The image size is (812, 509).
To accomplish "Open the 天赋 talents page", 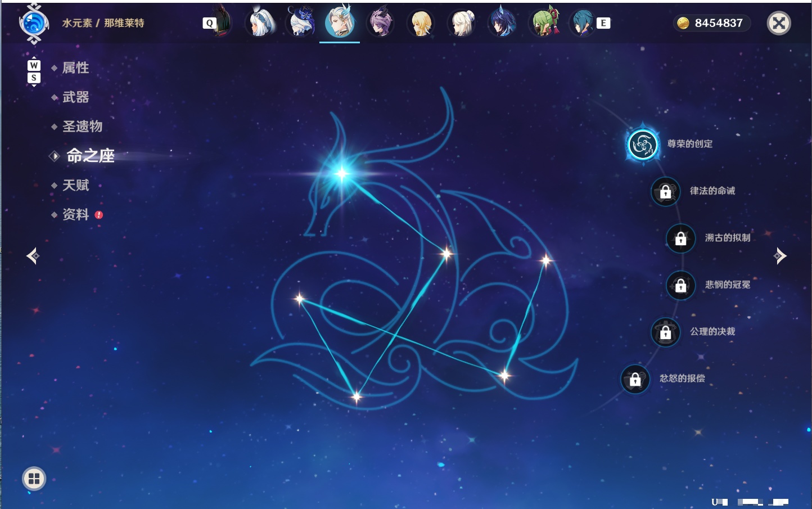I will coord(75,185).
